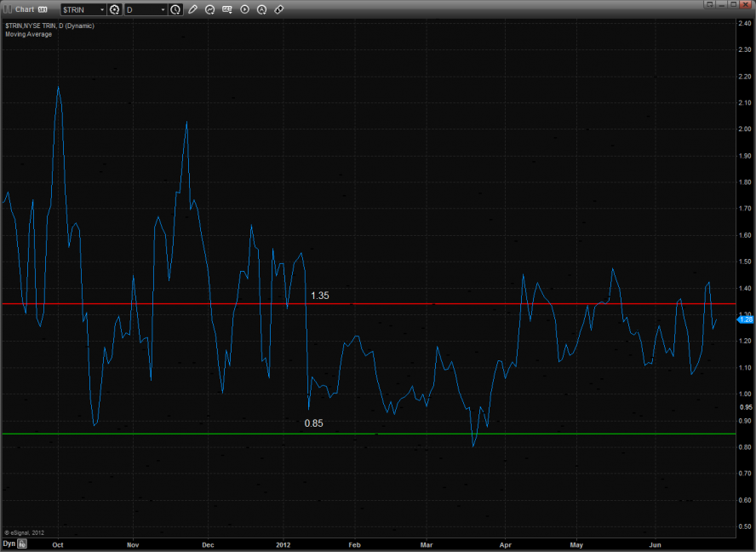
Task: Open the $TRIN symbol dropdown arrow
Action: (102, 9)
